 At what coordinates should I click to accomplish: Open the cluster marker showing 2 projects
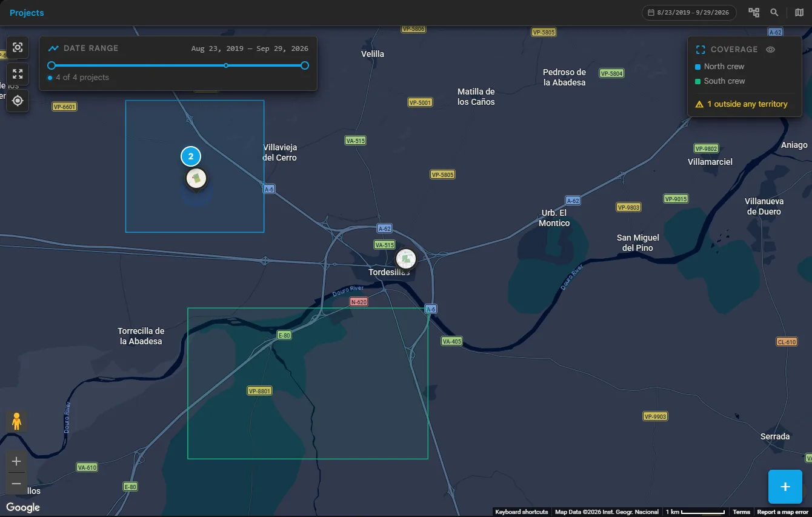pyautogui.click(x=191, y=156)
